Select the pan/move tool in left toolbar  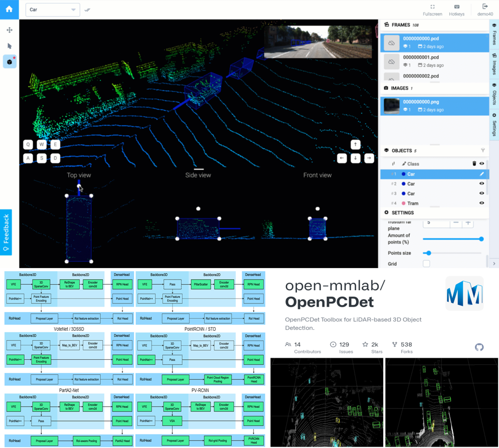coord(10,30)
